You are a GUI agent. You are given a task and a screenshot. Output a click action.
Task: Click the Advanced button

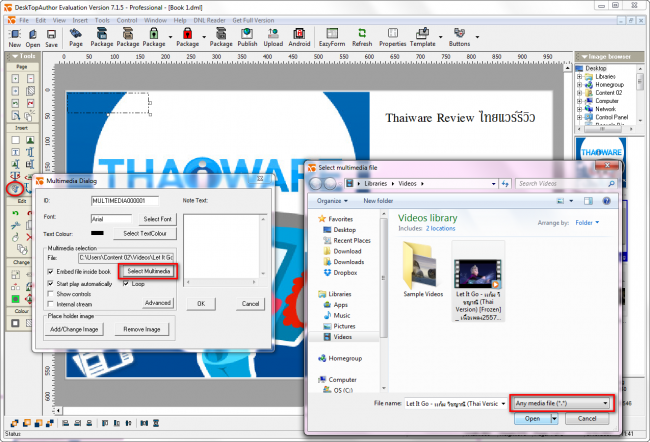coord(158,303)
